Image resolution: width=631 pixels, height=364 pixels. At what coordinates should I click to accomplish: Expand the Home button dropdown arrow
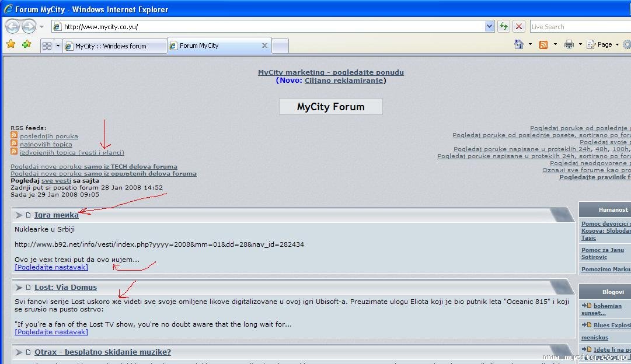point(530,44)
